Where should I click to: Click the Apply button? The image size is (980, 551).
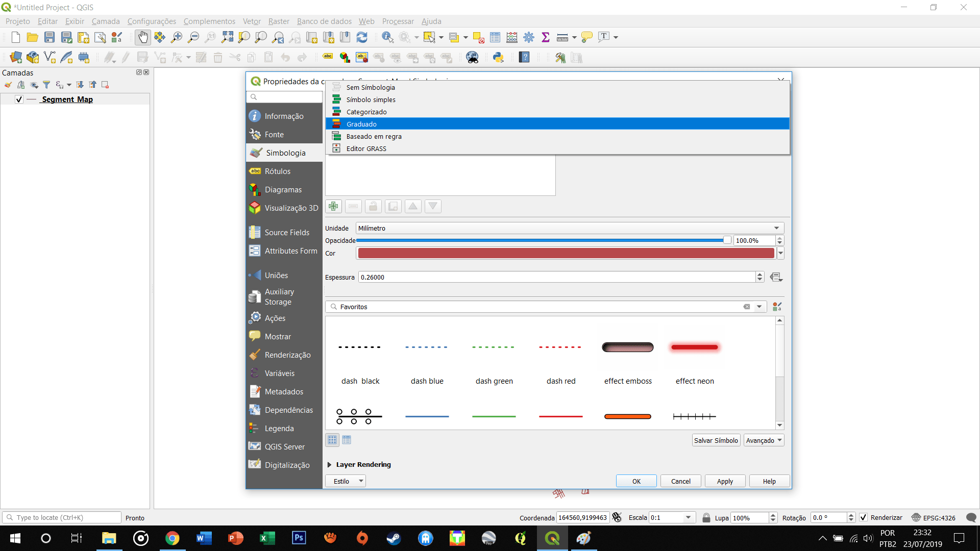coord(725,481)
